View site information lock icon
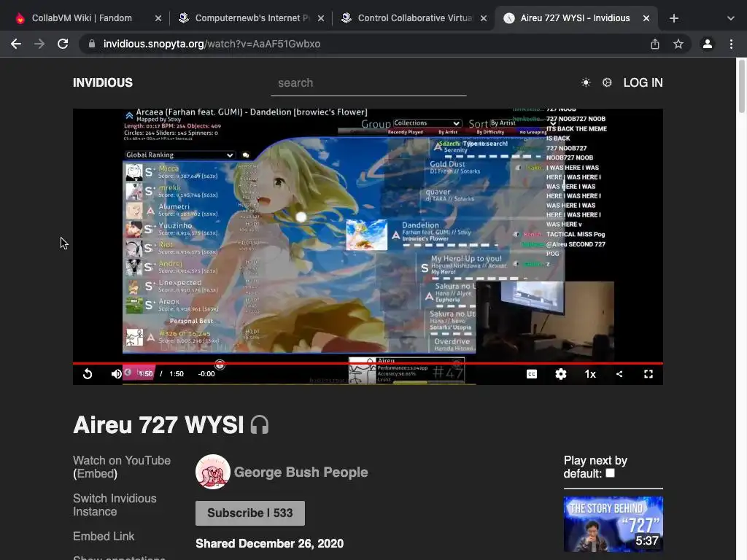 (92, 44)
